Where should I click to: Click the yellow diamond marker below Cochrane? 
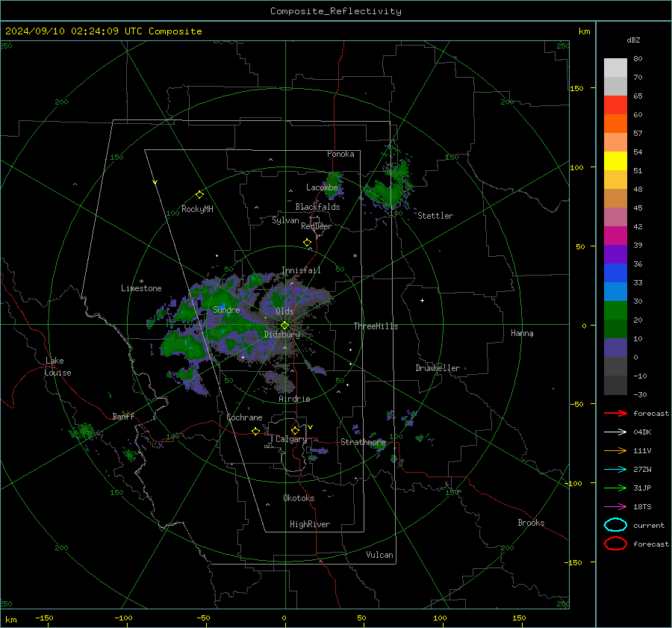[255, 431]
